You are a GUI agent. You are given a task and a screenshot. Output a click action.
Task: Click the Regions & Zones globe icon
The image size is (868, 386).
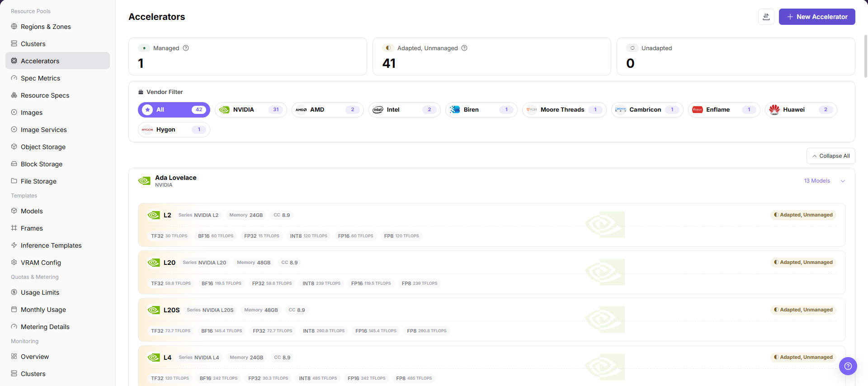point(14,26)
